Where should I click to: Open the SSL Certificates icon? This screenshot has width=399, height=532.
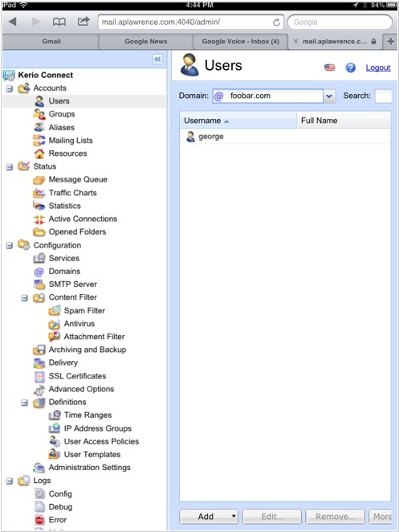coord(39,376)
